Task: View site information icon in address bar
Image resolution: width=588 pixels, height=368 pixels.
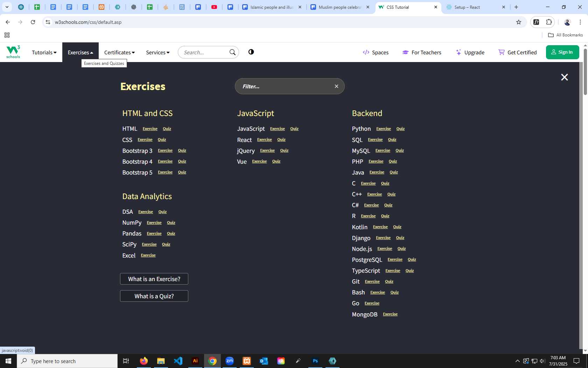Action: (x=48, y=22)
